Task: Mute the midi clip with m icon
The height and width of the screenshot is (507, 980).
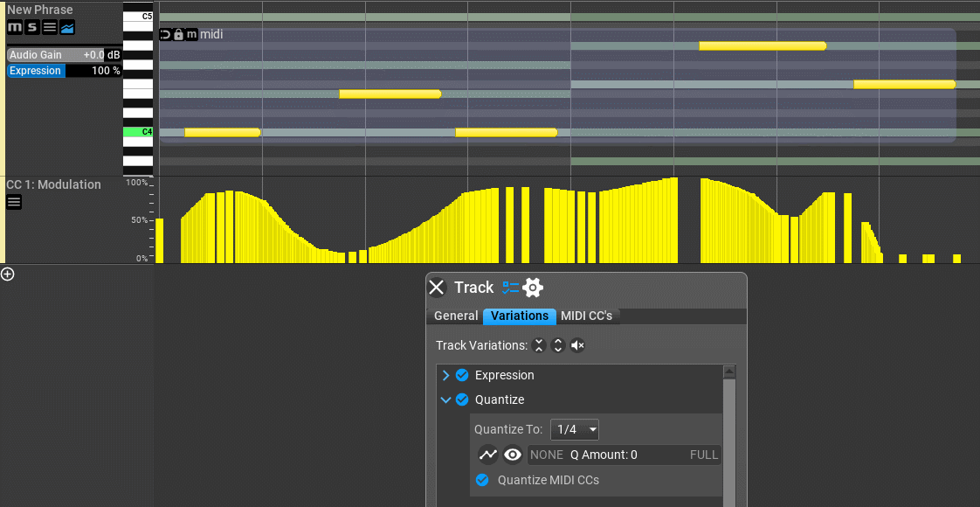Action: point(192,34)
